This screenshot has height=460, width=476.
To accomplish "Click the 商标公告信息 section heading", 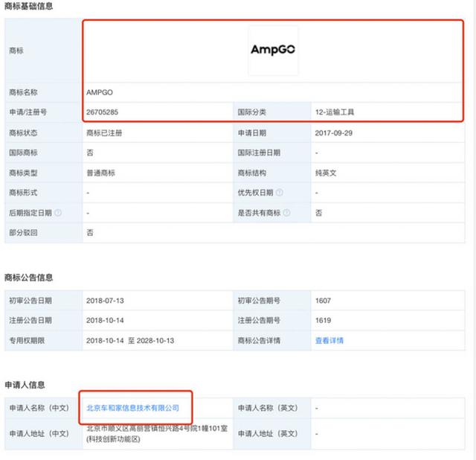I will [x=28, y=277].
